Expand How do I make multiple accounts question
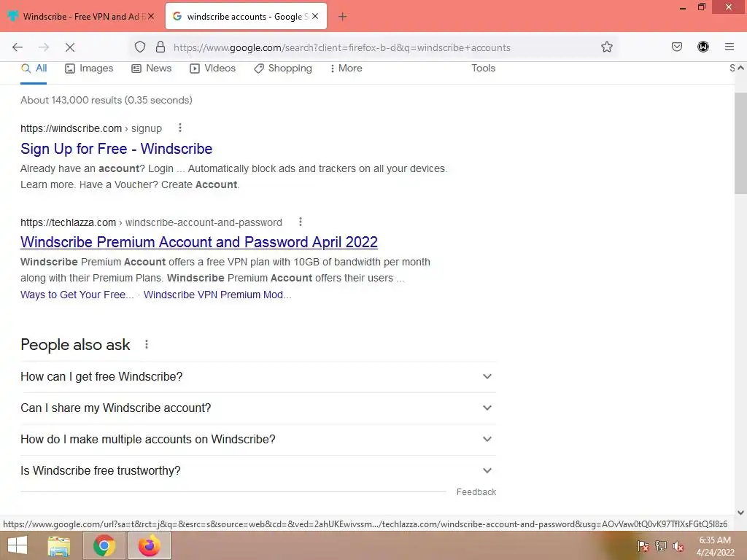The height and width of the screenshot is (560, 747). click(258, 440)
